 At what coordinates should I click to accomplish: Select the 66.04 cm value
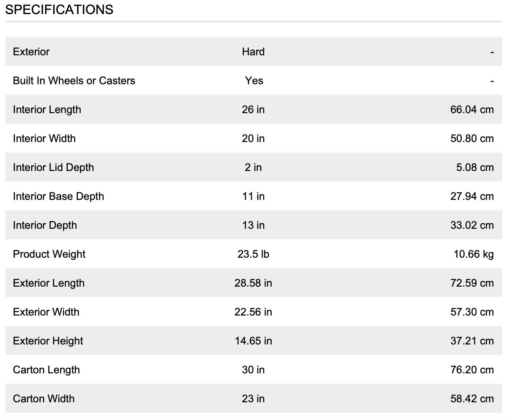pos(472,110)
